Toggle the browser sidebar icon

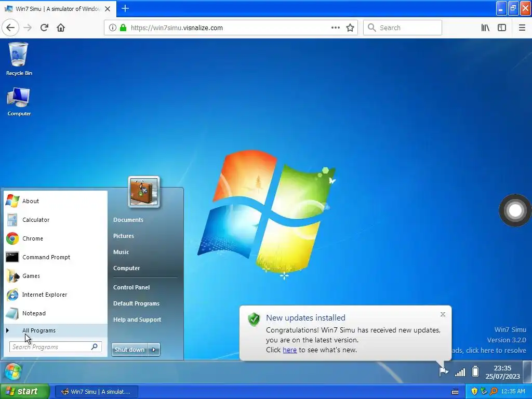(502, 28)
